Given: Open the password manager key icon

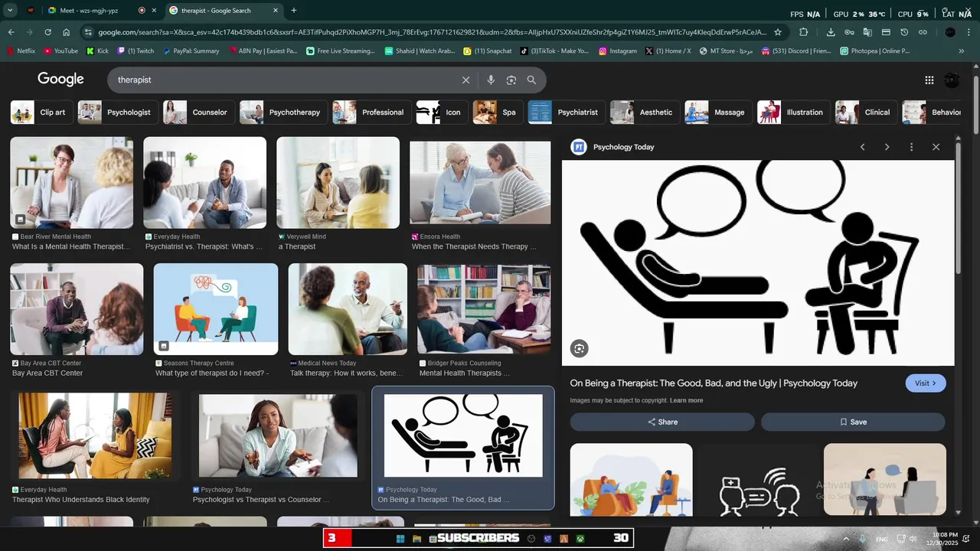Looking at the screenshot, I should click(x=849, y=32).
